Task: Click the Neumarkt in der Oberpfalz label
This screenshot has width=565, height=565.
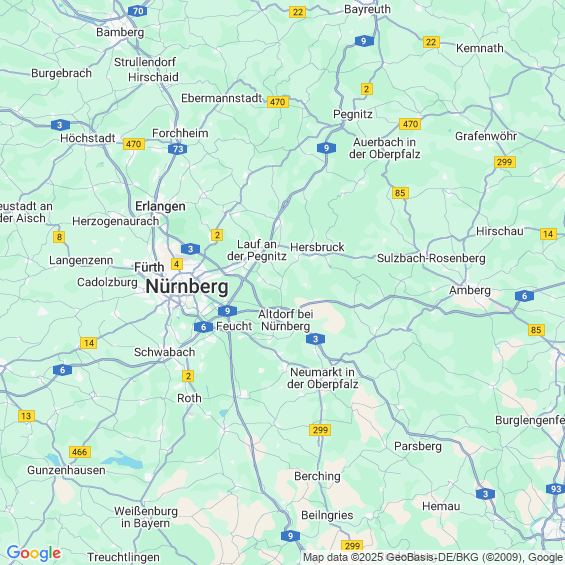Action: click(x=322, y=378)
